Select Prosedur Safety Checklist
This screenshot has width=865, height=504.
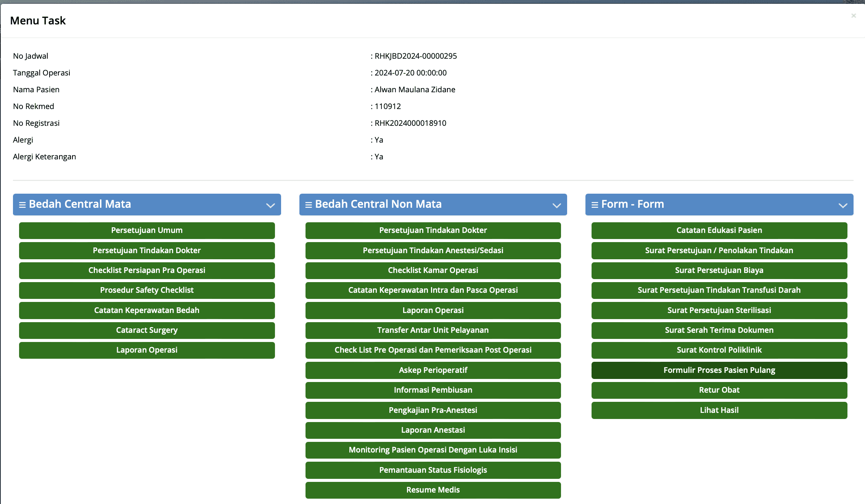(x=147, y=290)
